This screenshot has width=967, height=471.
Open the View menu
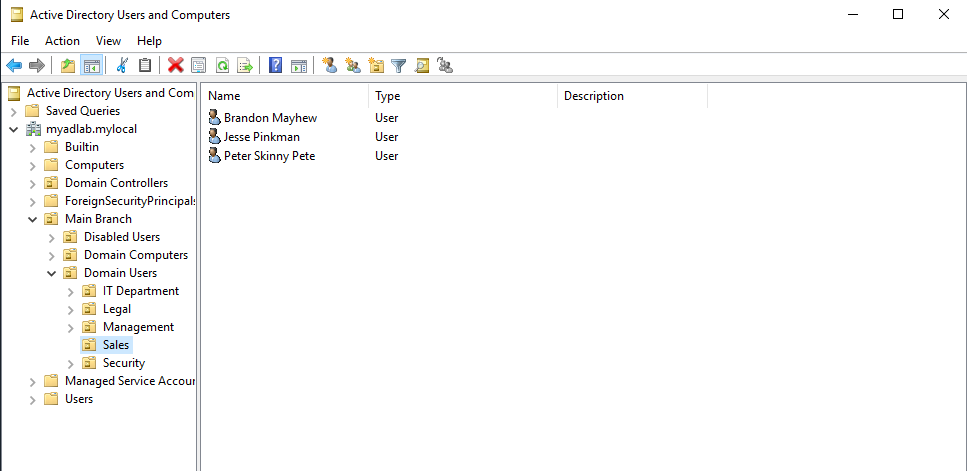pos(108,41)
